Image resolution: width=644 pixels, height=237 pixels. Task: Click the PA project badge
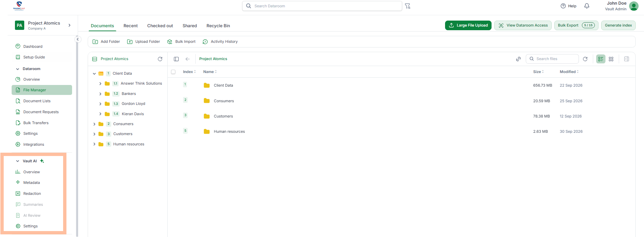tap(20, 25)
